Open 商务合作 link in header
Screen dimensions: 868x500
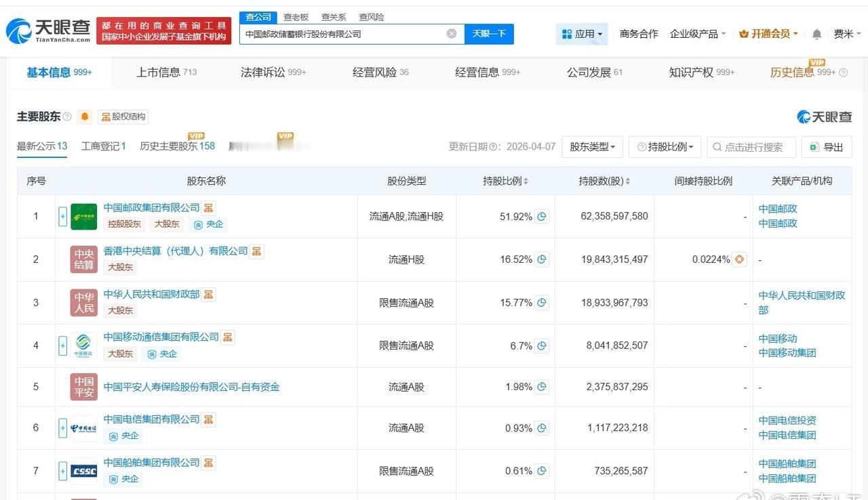click(639, 34)
